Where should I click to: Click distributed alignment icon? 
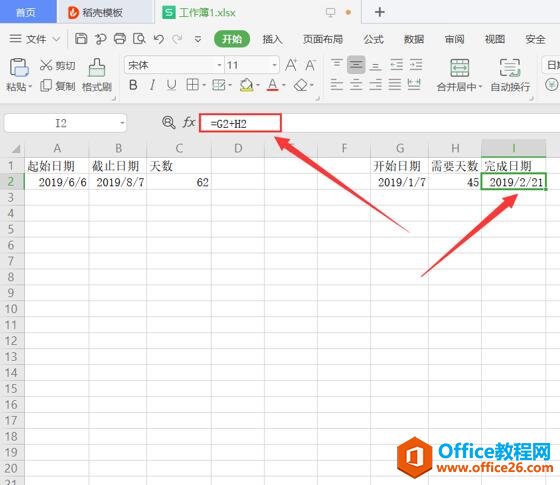(414, 85)
